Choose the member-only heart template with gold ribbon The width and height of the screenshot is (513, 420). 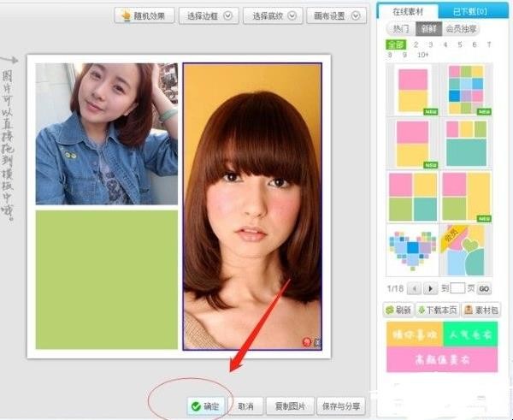(x=466, y=251)
